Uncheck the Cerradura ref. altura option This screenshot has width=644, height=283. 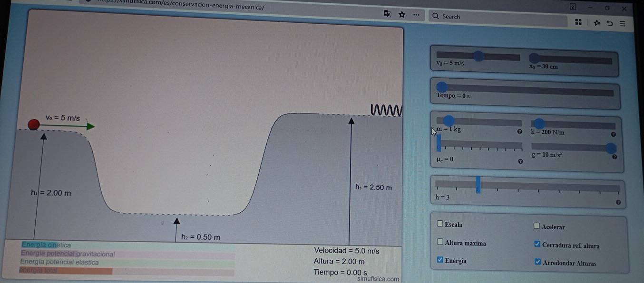point(537,243)
